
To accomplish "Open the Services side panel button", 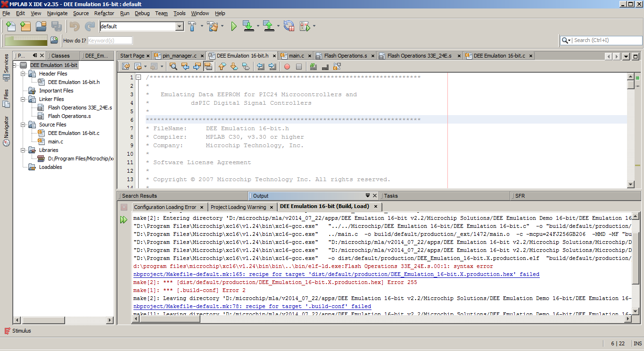I will (6, 67).
